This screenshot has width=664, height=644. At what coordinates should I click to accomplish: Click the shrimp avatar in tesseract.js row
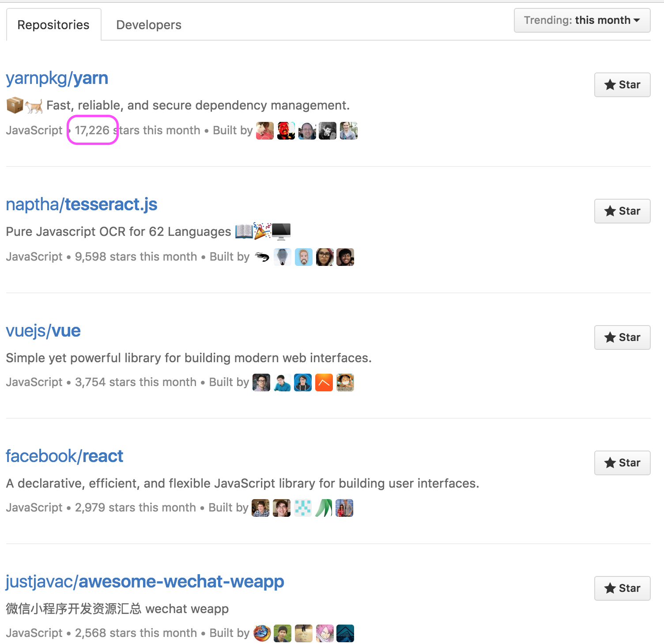coord(262,257)
